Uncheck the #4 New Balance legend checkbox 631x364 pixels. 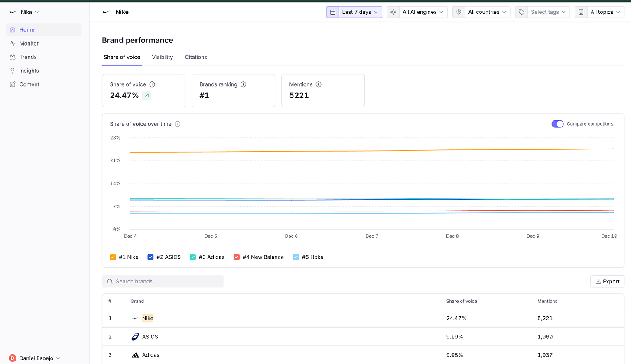tap(237, 257)
